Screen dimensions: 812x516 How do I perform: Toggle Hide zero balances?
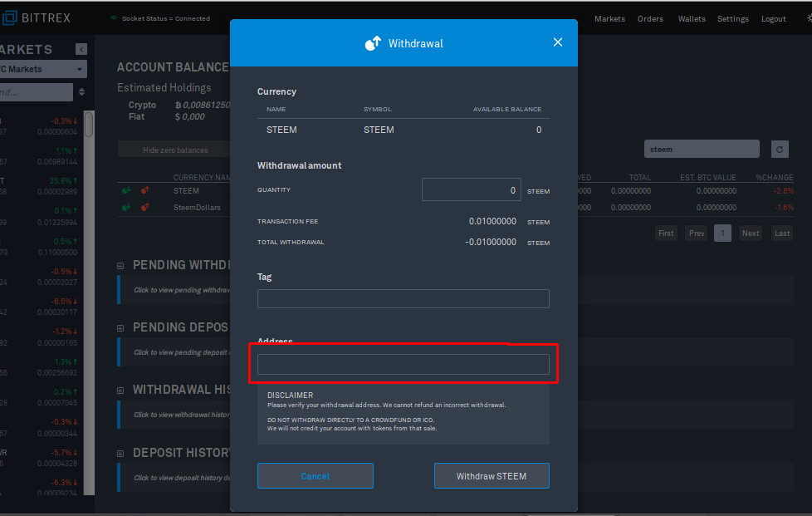tap(175, 150)
